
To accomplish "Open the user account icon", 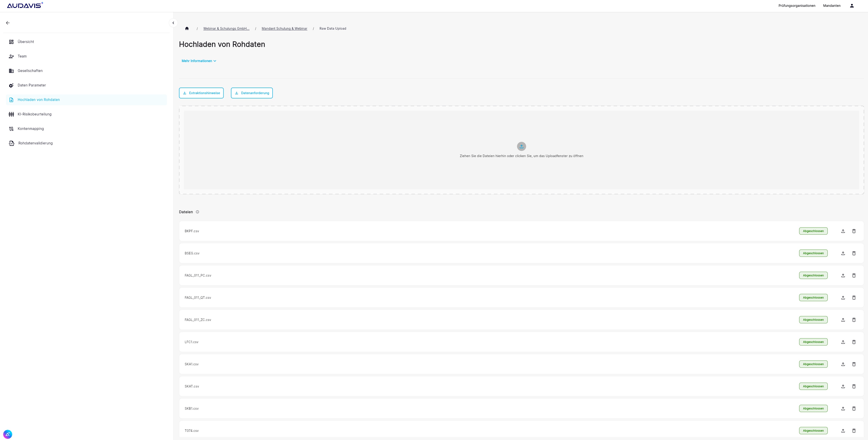I will click(851, 6).
